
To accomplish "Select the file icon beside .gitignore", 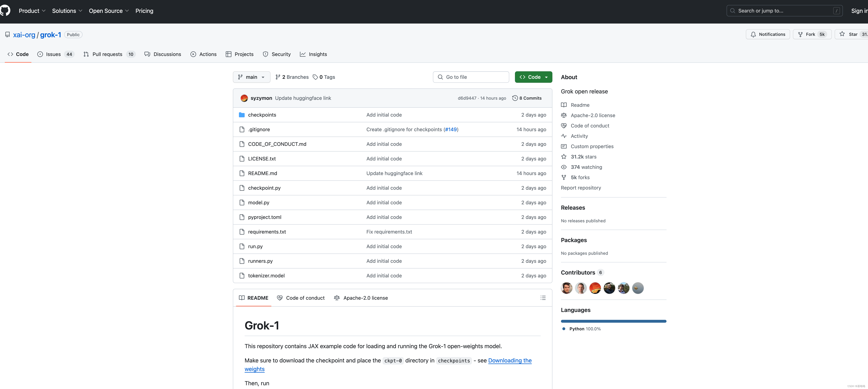I will 242,129.
